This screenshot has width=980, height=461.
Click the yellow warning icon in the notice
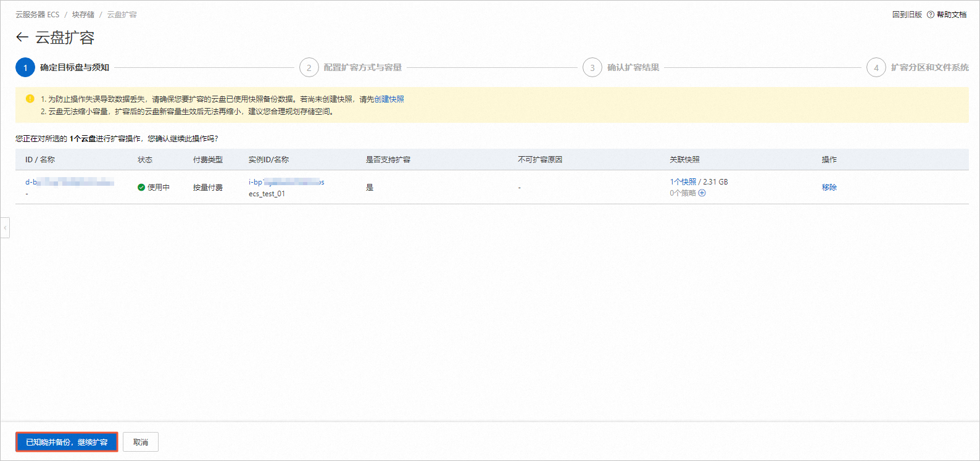point(30,99)
